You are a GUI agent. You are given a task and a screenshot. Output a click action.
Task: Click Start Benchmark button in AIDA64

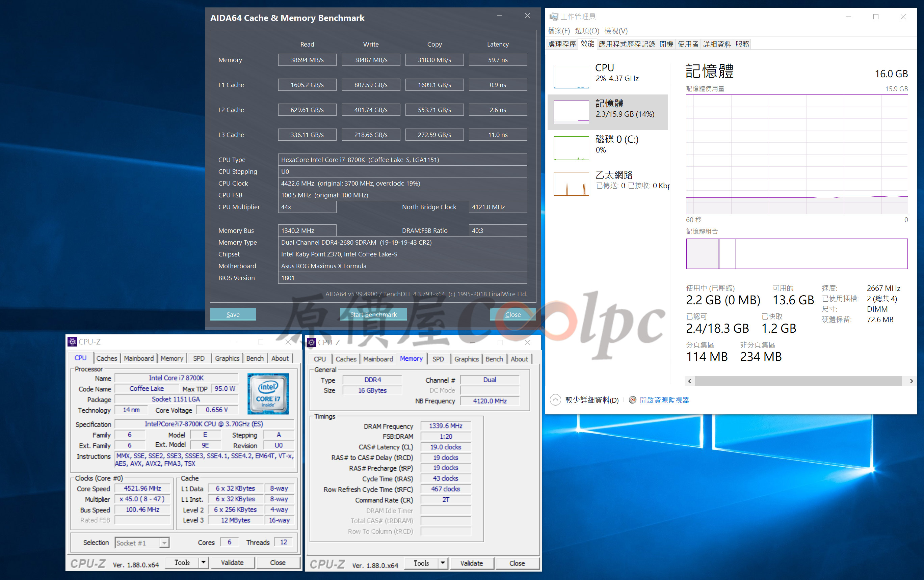373,314
